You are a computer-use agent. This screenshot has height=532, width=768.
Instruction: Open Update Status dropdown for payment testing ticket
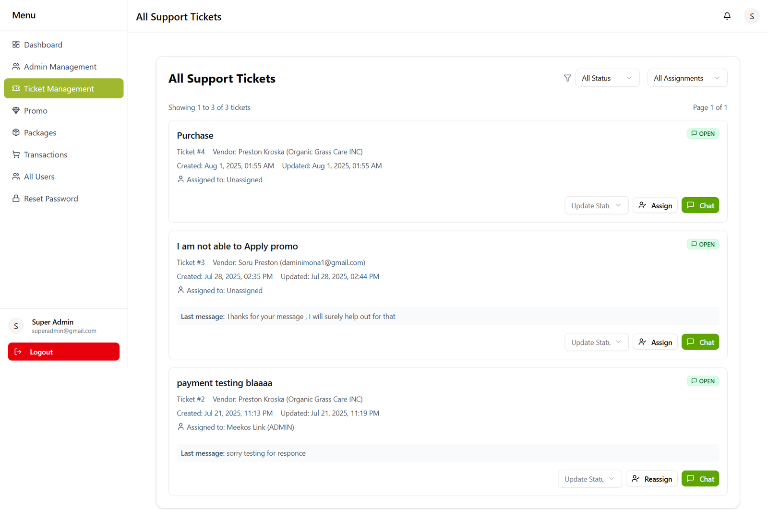589,479
